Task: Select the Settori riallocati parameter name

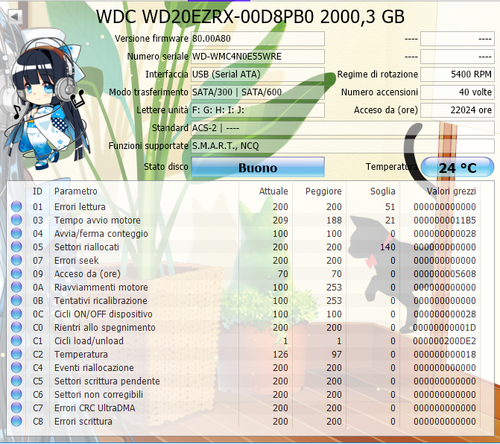Action: (87, 247)
